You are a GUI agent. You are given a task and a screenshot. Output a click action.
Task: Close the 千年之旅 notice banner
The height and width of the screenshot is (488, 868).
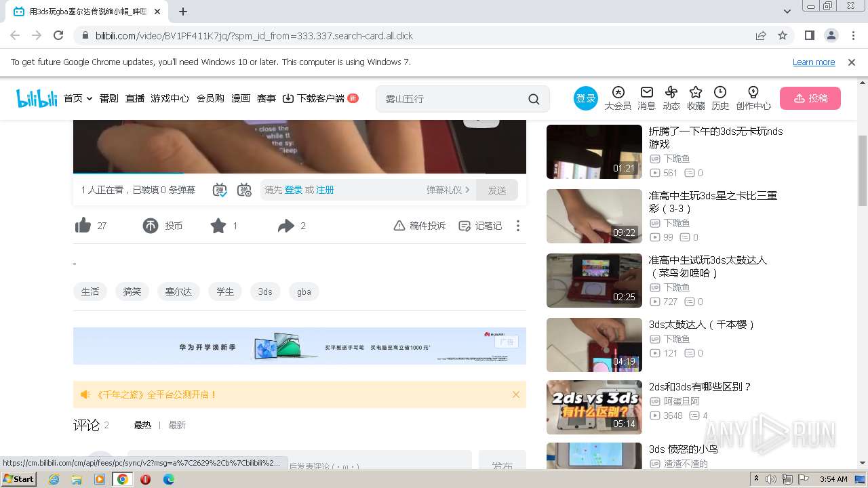(516, 394)
